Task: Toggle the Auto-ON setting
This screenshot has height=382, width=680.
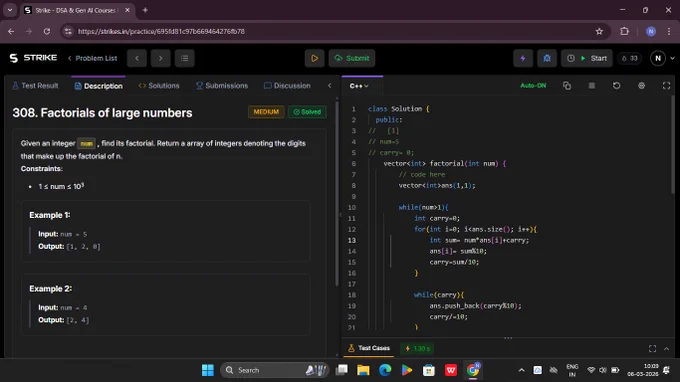Action: coord(533,86)
